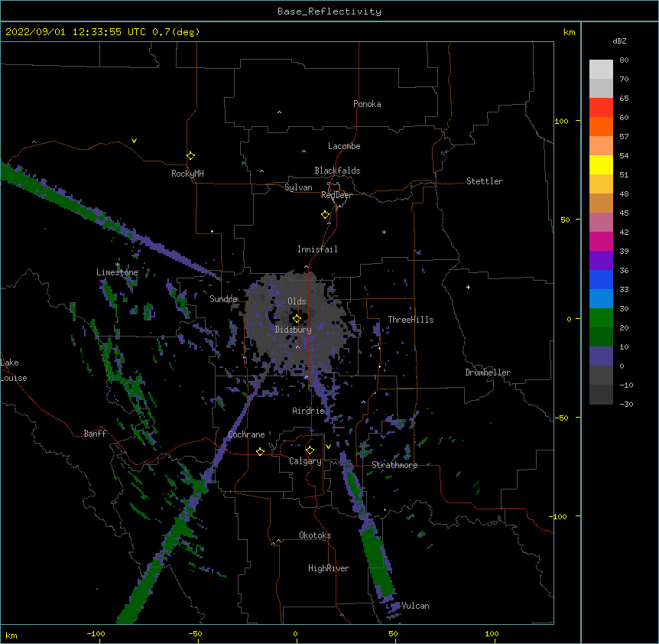Click the Stettler label
Screen dimensions: 659x644
[485, 181]
